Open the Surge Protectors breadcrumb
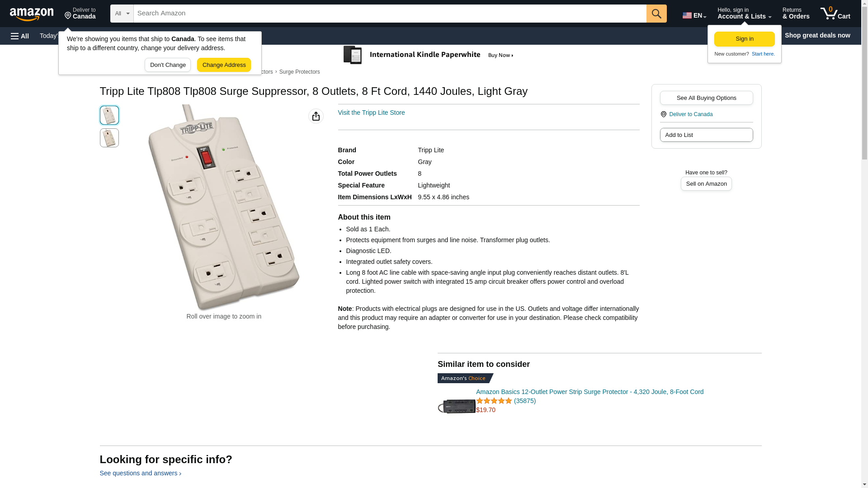The image size is (868, 488). (299, 72)
